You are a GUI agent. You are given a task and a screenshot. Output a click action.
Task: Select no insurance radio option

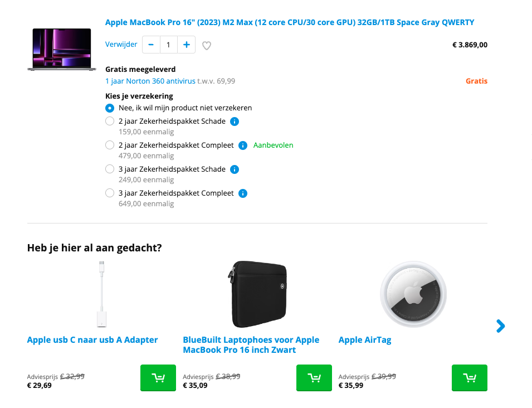click(x=110, y=108)
